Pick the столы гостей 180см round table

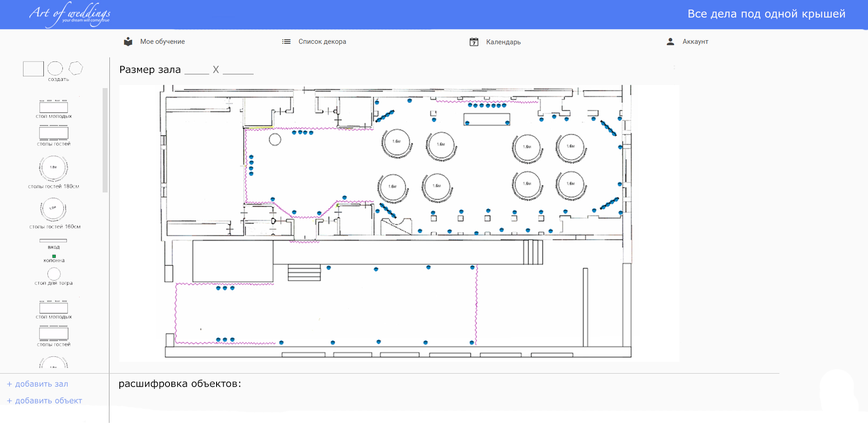pos(53,168)
